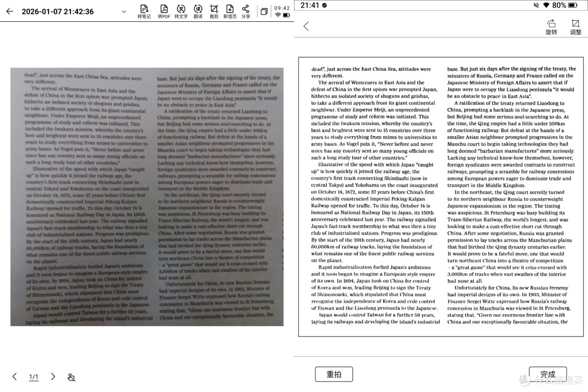This screenshot has height=392, width=588.
Task: Tap the 80% battery indicator
Action: coord(565,5)
